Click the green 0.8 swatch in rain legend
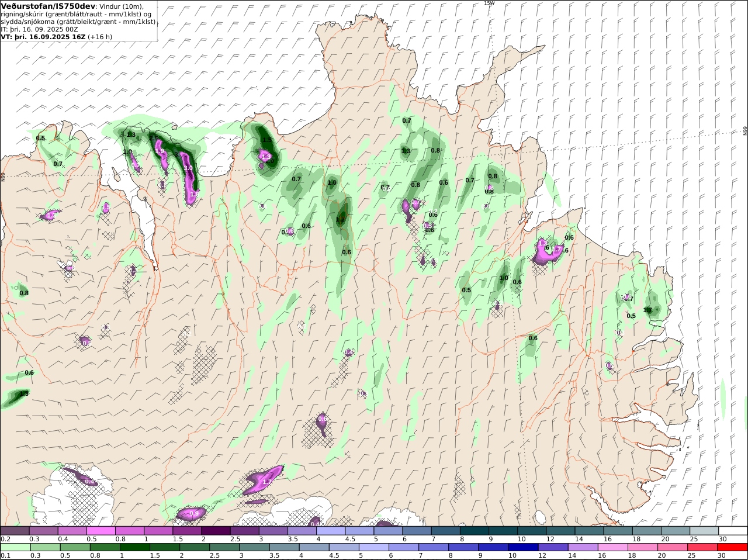This screenshot has width=748, height=560. tap(105, 547)
